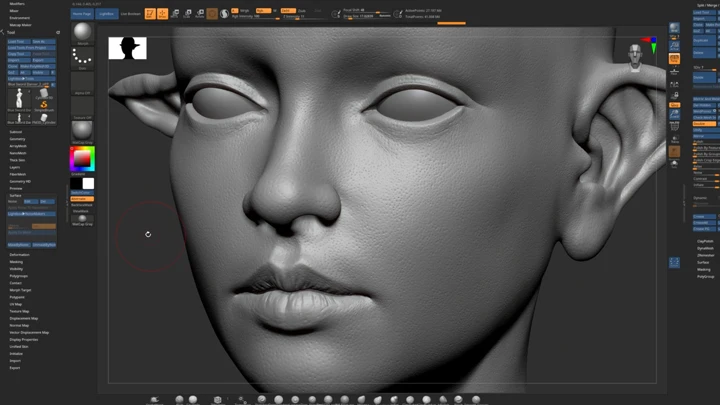Adjust the Rgb Intensity slider
The width and height of the screenshot is (720, 405).
pyautogui.click(x=255, y=17)
